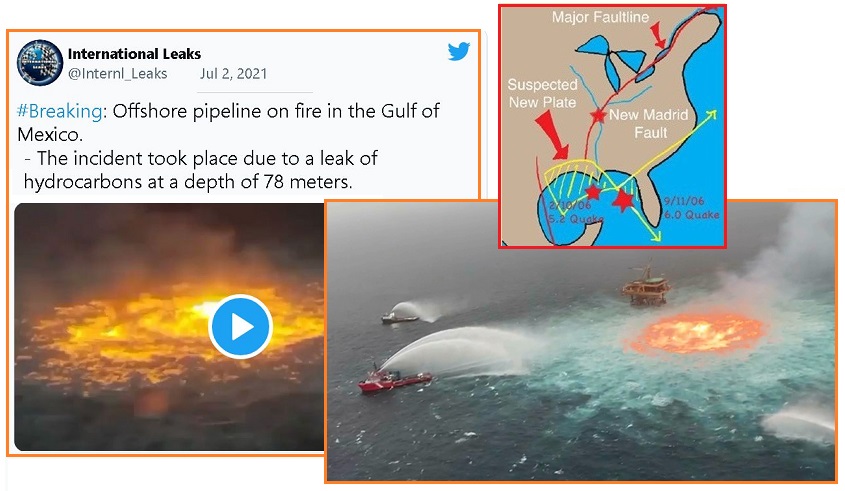Select the Major Faultline label
Image resolution: width=845 pixels, height=491 pixels.
pyautogui.click(x=600, y=17)
